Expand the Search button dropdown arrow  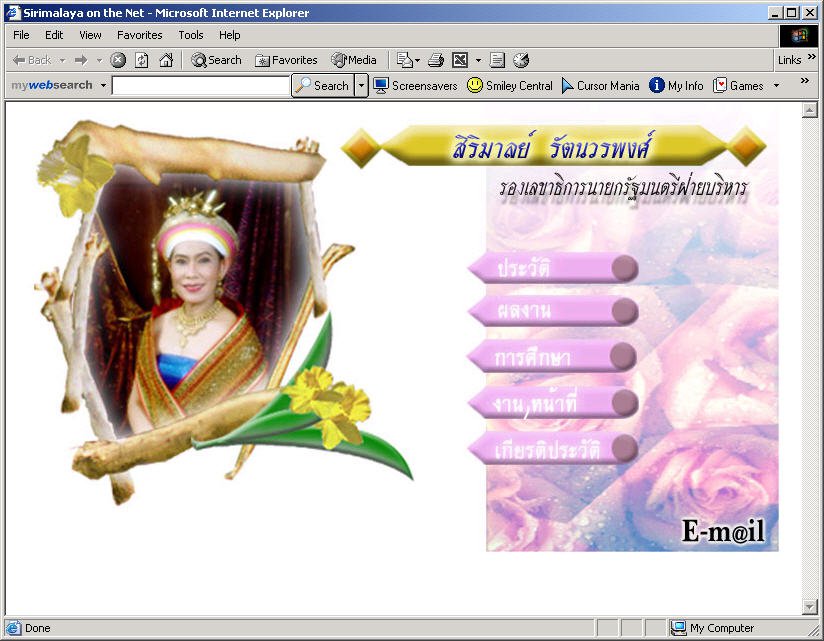pyautogui.click(x=362, y=86)
